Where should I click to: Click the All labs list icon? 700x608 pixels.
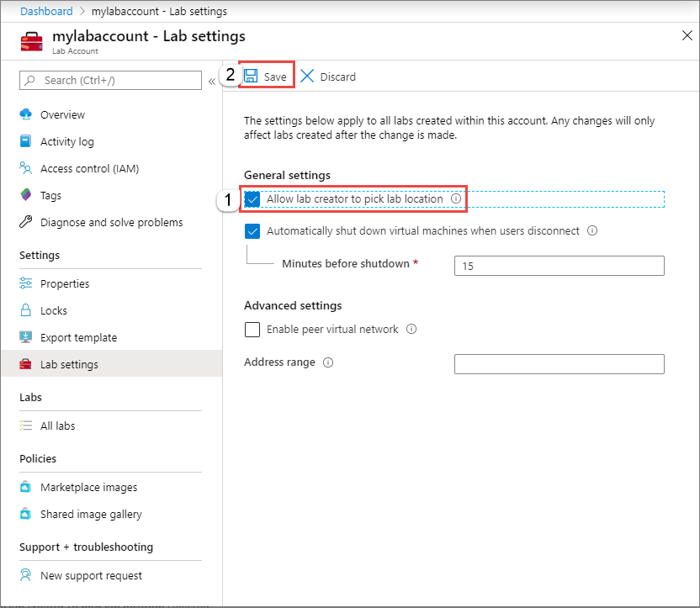pos(26,426)
